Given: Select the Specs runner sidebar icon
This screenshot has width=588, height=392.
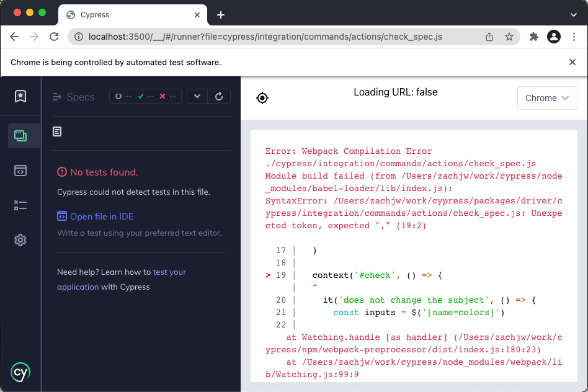Looking at the screenshot, I should click(x=20, y=136).
